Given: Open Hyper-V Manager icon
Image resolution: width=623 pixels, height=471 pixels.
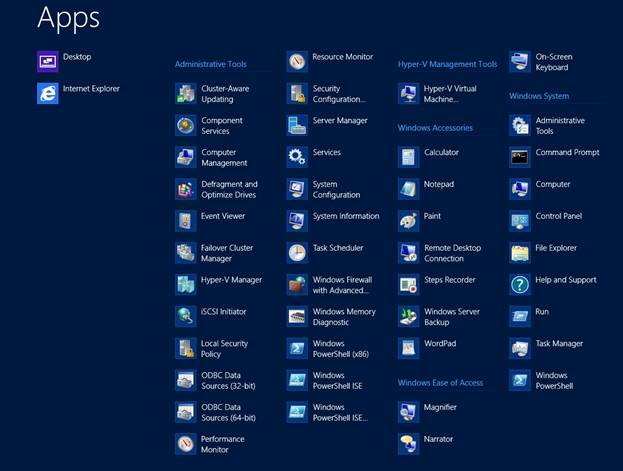Looking at the screenshot, I should pos(186,285).
